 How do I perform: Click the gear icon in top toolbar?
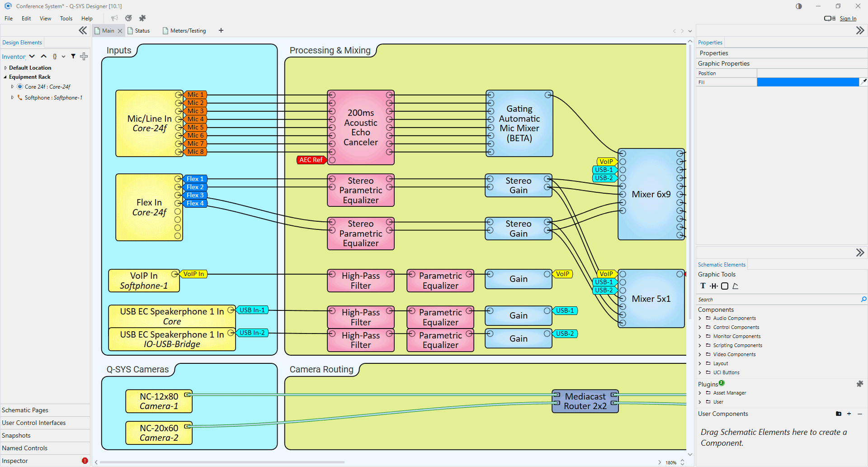[x=128, y=18]
